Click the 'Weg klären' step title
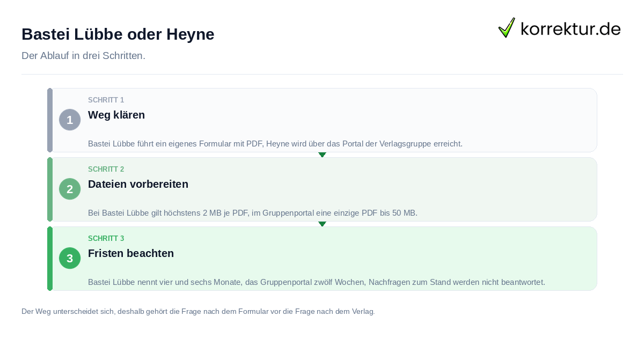Image resolution: width=644 pixels, height=338 pixels. point(116,115)
